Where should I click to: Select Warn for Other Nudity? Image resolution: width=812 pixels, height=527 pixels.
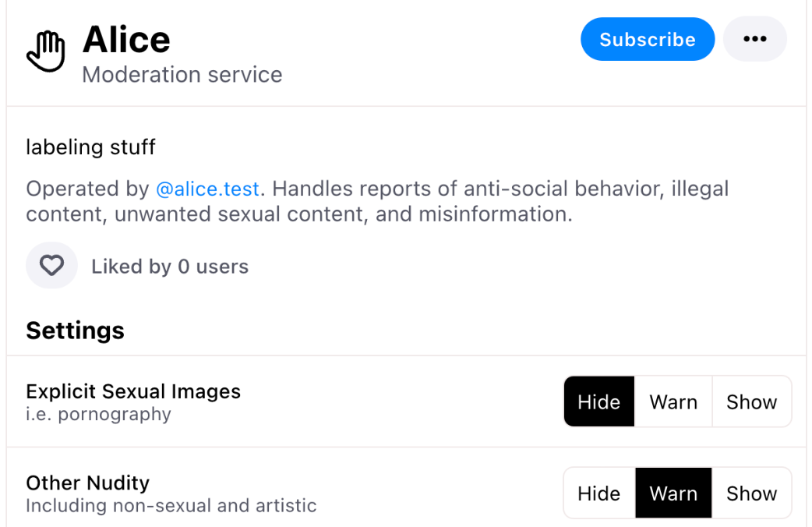click(673, 493)
